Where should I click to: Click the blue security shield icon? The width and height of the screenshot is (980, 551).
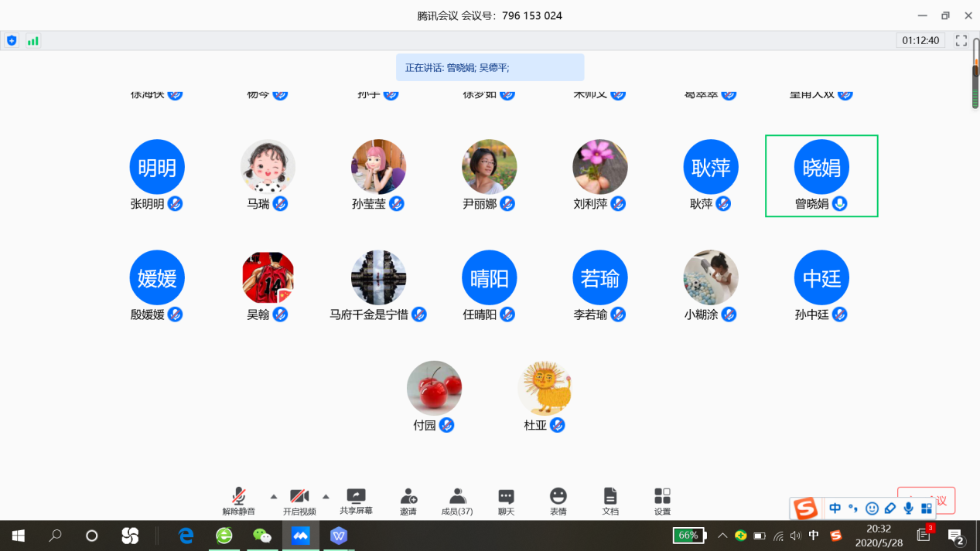coord(12,40)
